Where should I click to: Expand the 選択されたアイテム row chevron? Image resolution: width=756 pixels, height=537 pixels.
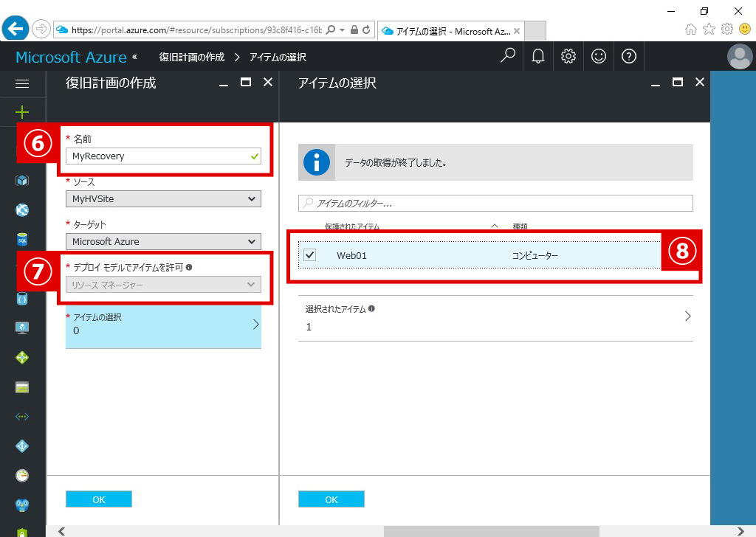[688, 316]
